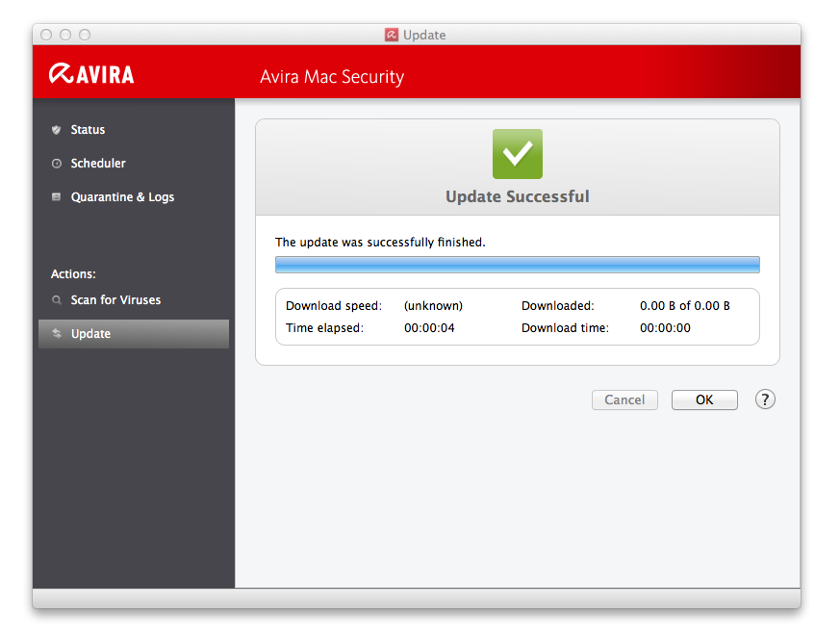Click the green checkmark success icon
The width and height of the screenshot is (840, 643).
pyautogui.click(x=518, y=154)
